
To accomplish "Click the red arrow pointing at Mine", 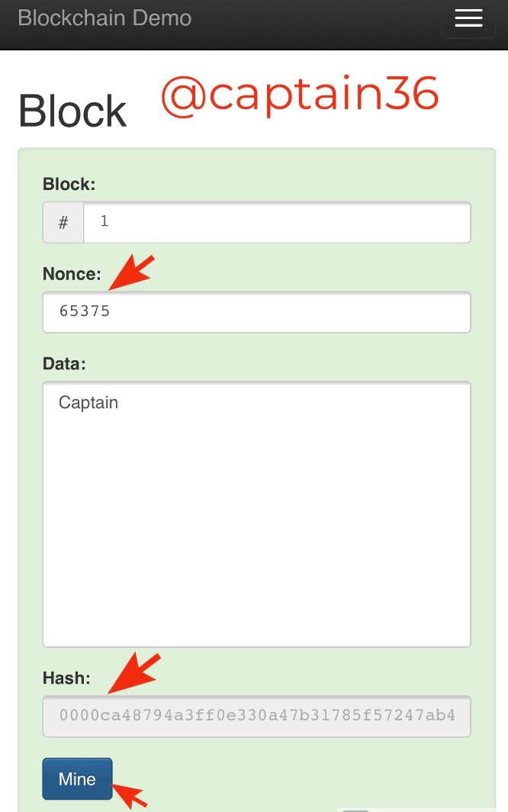I will pos(131,795).
